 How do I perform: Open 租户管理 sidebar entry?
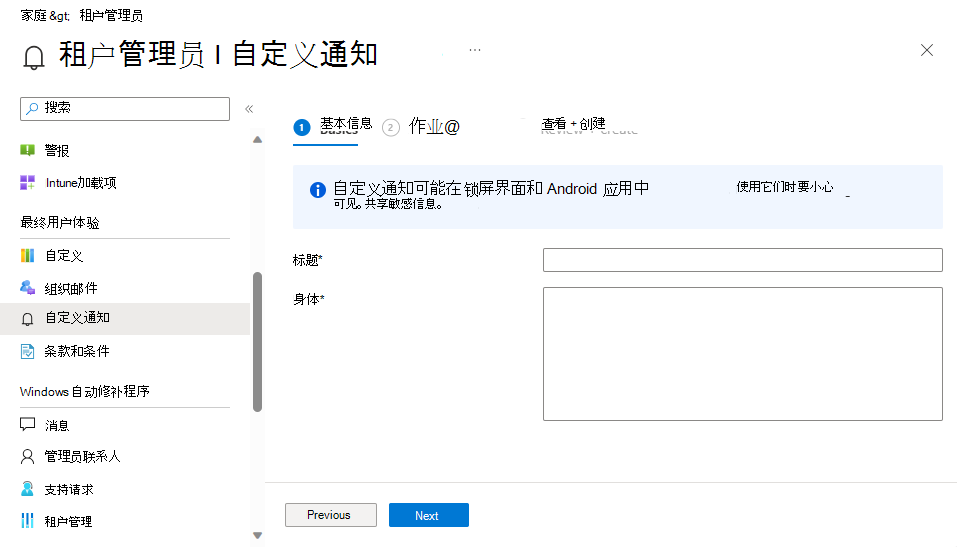(68, 521)
